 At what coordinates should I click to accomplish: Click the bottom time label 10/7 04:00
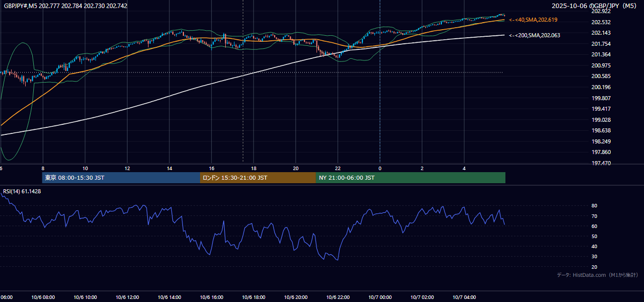coord(464,297)
